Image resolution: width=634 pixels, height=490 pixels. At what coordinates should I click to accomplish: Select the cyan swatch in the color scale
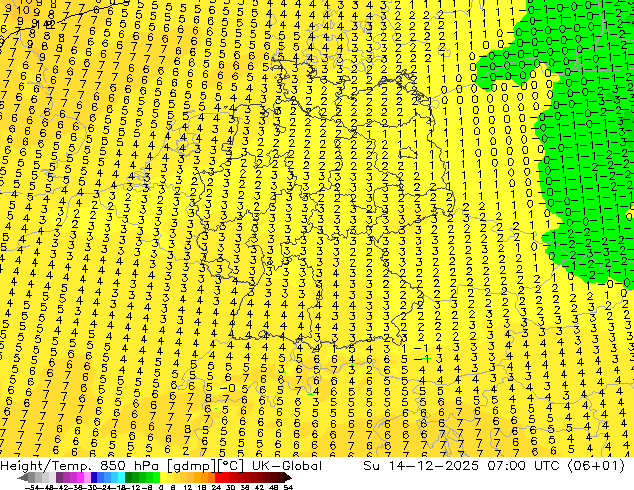point(121,477)
